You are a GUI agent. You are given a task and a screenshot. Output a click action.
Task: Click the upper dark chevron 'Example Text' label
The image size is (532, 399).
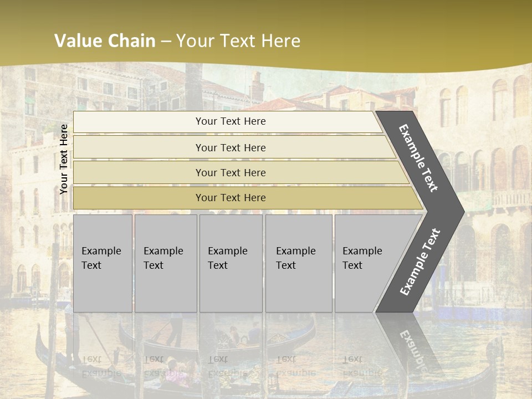(x=418, y=158)
